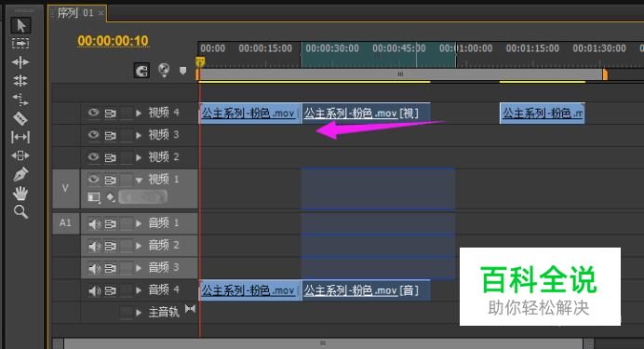The height and width of the screenshot is (349, 644).
Task: Expand the 视频 2 track
Action: [x=139, y=157]
